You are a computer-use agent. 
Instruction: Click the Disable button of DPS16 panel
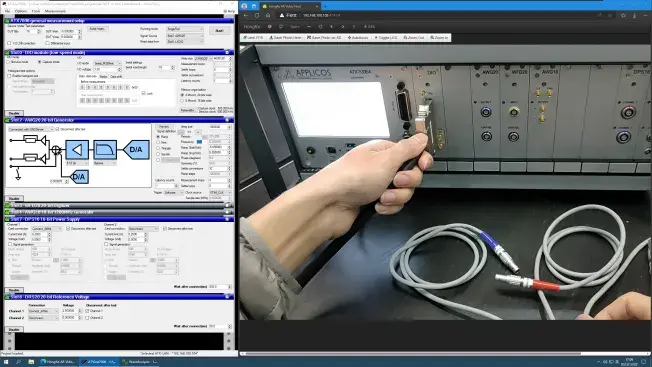(14, 290)
